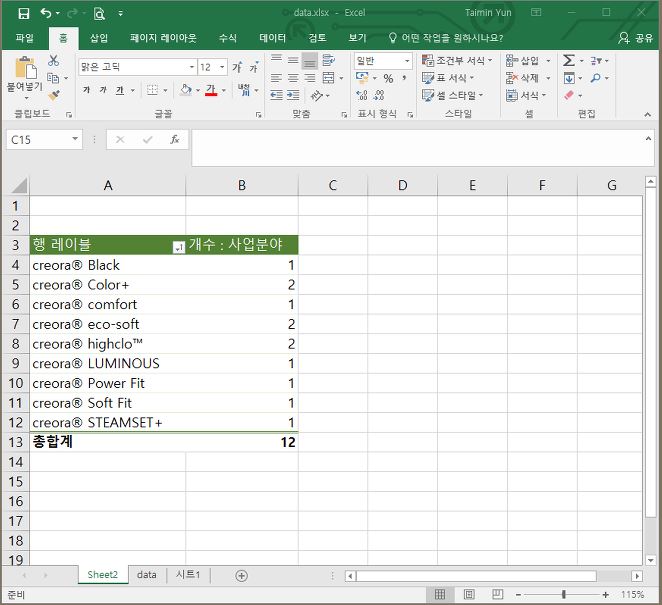The image size is (662, 605).
Task: Bottom-align cell contents
Action: (309, 60)
